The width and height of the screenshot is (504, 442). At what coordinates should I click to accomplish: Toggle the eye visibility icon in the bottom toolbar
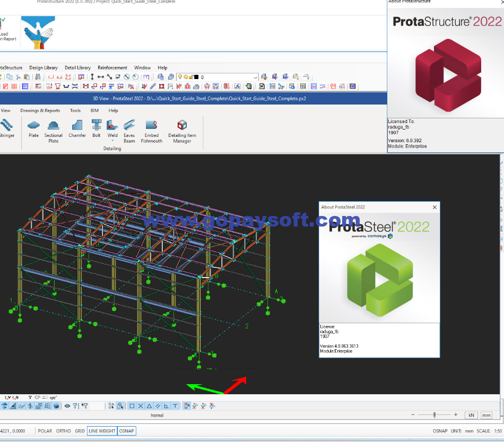(67, 406)
